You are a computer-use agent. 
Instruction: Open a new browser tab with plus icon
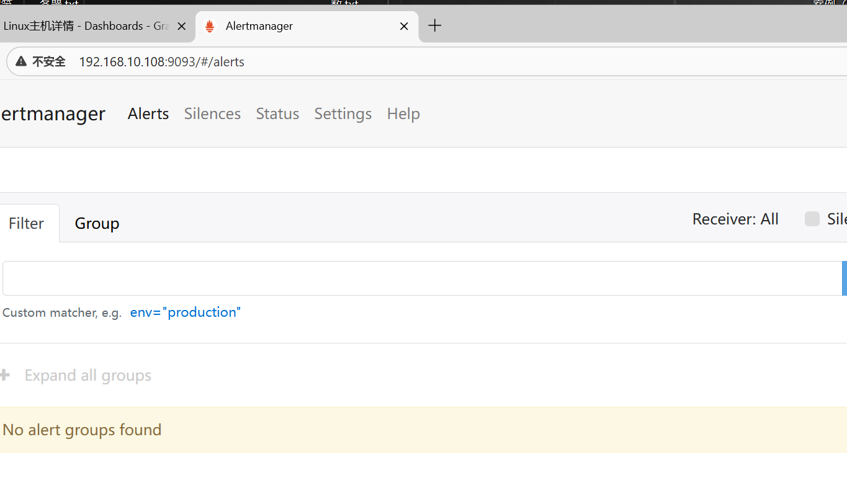pos(435,25)
